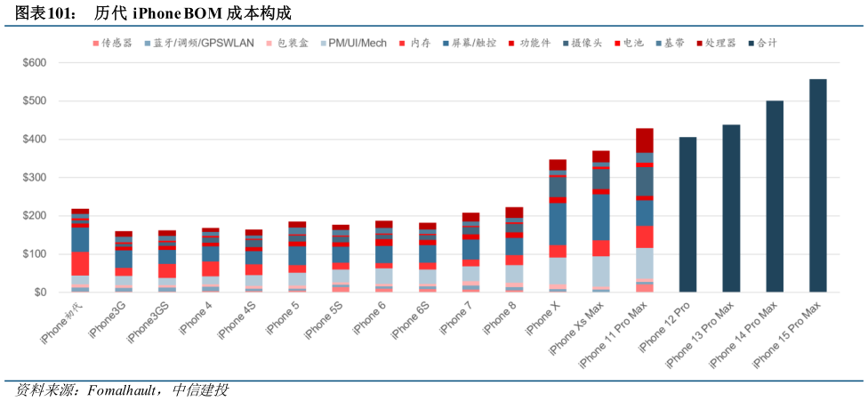Select the 摄像头 legend entry
The image size is (868, 401).
[591, 43]
